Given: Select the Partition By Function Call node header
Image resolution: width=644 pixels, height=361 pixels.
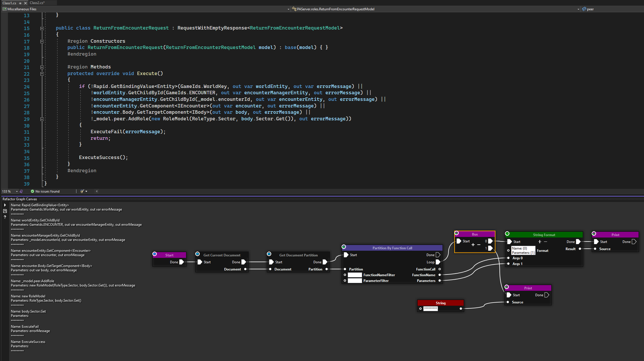Looking at the screenshot, I should (x=392, y=248).
